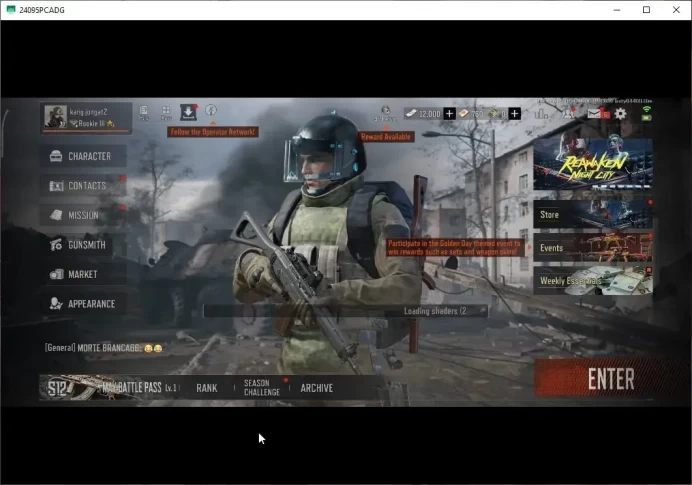Click the download icon with red dot
This screenshot has height=485, width=692.
[x=188, y=112]
